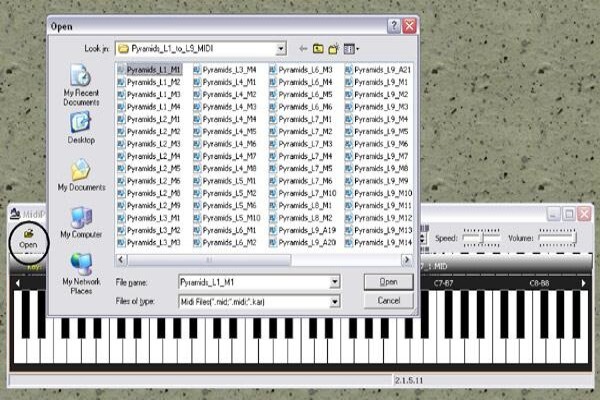Select file Pyramids_L4_M1
The image size is (600, 400).
(x=225, y=82)
